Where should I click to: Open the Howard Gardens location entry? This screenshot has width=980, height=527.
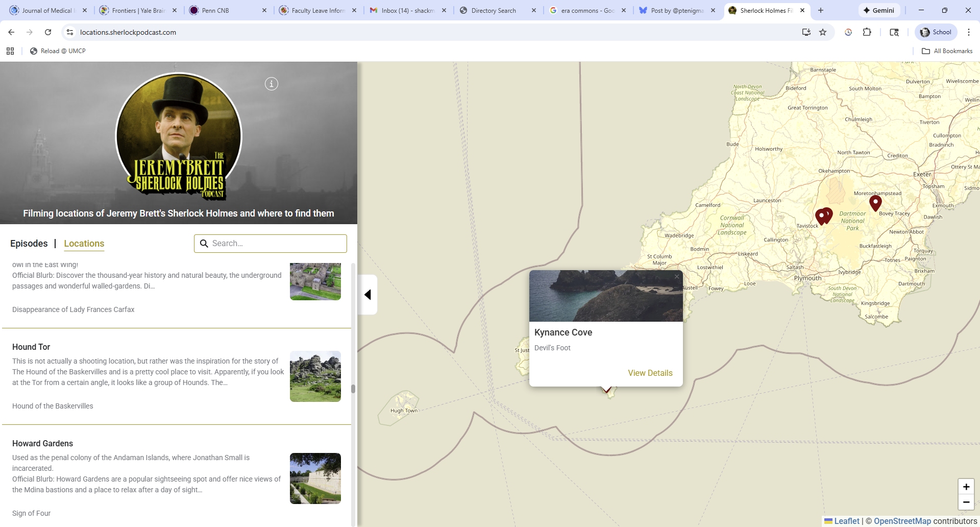coord(43,443)
